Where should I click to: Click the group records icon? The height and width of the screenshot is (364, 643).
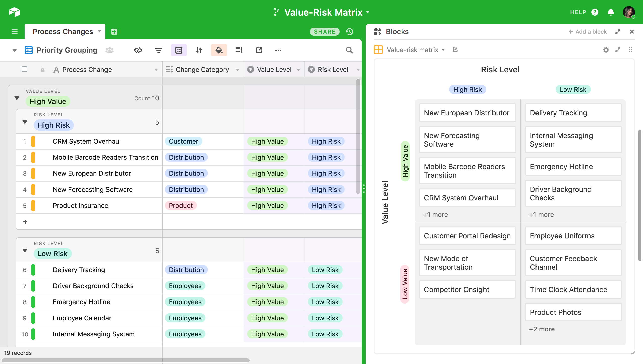[x=179, y=50]
